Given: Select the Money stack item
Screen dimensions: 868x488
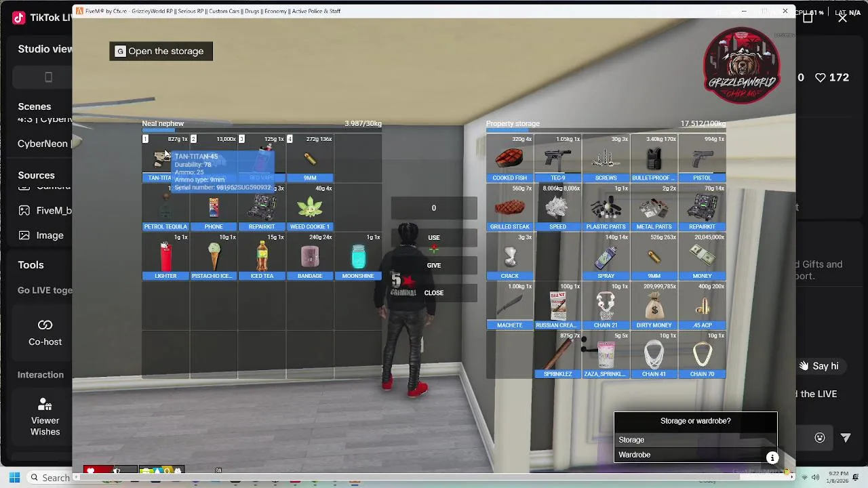Looking at the screenshot, I should 702,257.
